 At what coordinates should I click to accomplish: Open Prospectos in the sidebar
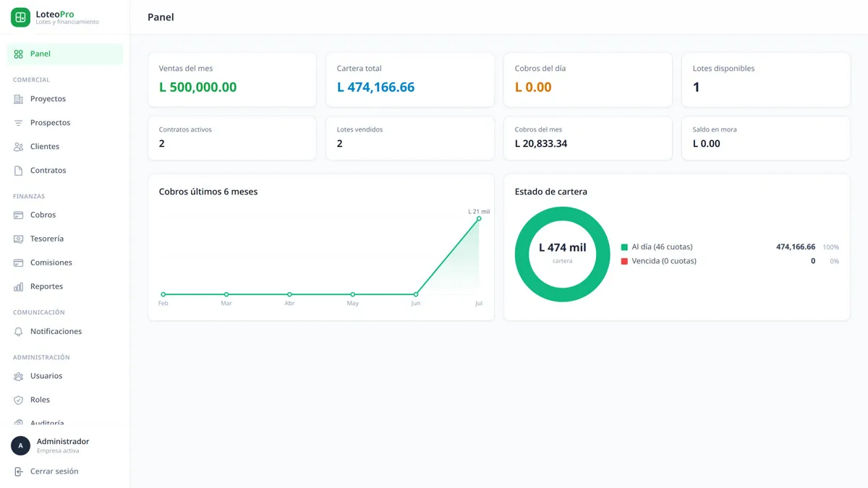tap(65, 123)
